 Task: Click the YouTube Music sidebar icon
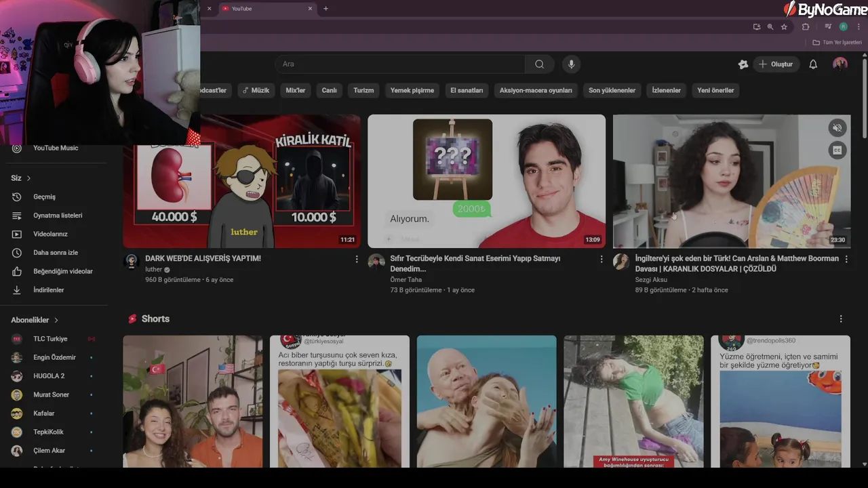17,148
